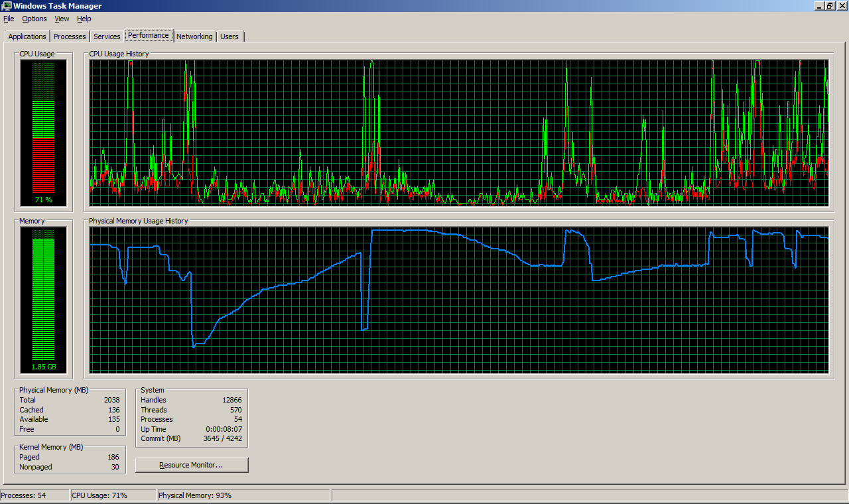
Task: Click the Cached label in Physical Memory
Action: pyautogui.click(x=31, y=410)
